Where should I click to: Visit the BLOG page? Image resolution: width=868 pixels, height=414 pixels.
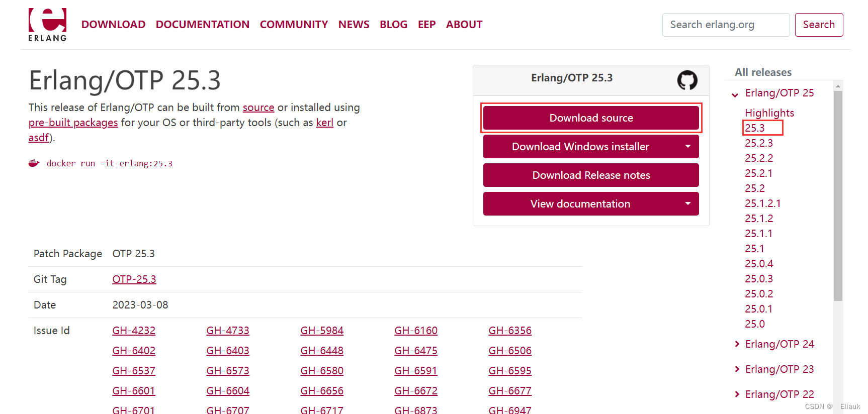point(393,25)
